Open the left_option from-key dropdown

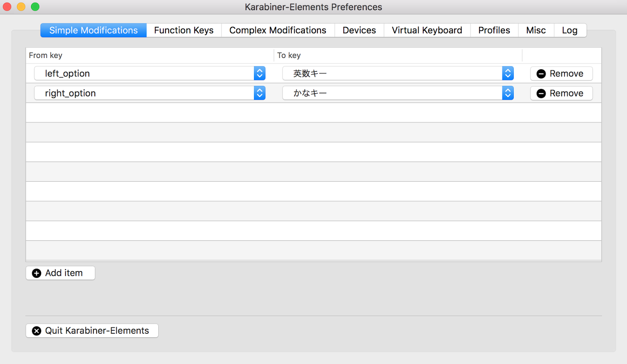(150, 73)
